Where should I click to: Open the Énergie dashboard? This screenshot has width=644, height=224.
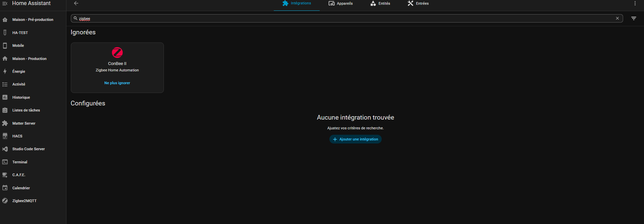[19, 71]
